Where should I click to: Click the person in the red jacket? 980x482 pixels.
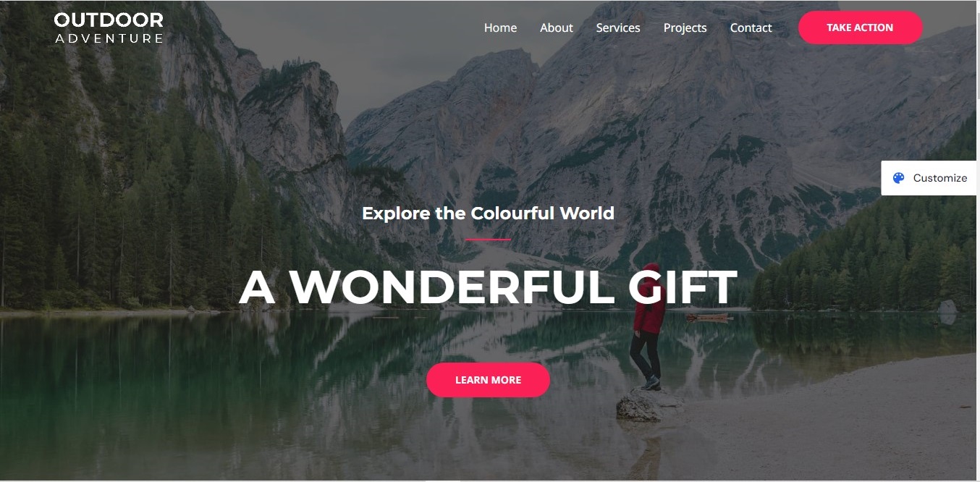coord(649,326)
